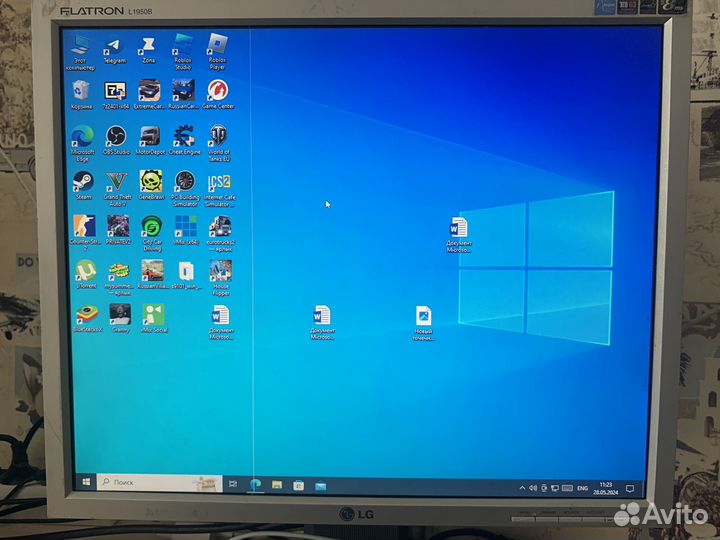Select the City Car Driving shortcut
Screen dimensions: 720x540
pos(152,234)
